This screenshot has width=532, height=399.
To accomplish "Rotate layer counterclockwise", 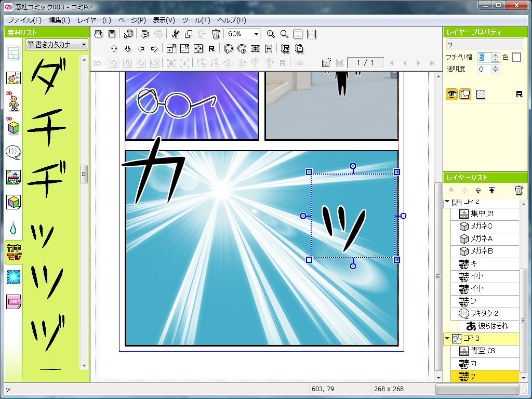I will [x=229, y=49].
